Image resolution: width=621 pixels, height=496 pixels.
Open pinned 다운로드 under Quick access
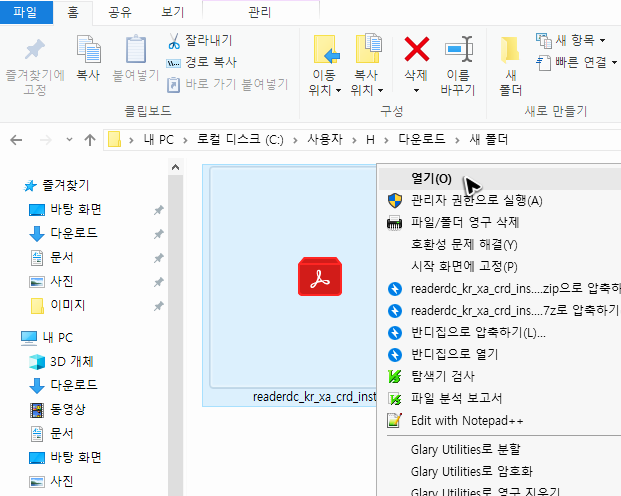[x=63, y=233]
